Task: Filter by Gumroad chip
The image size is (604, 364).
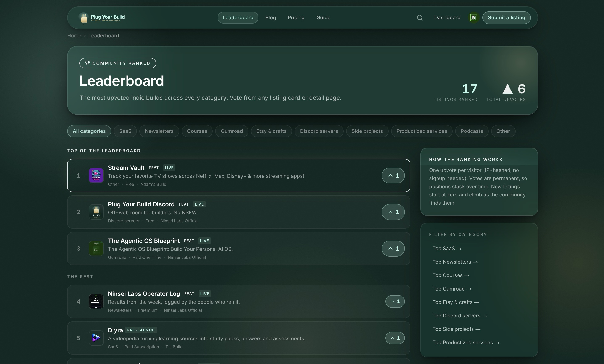Action: click(x=232, y=131)
